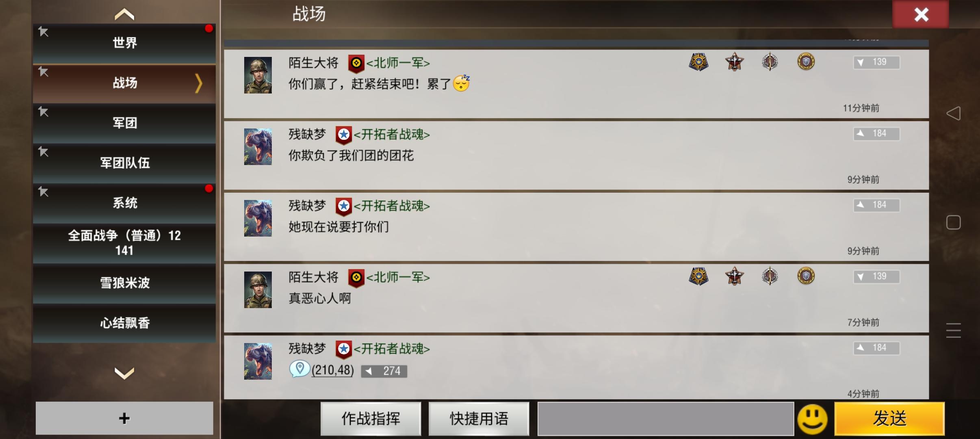Click 残缺梦 dinosaur avatar in latest message
Image resolution: width=980 pixels, height=439 pixels.
tap(258, 361)
